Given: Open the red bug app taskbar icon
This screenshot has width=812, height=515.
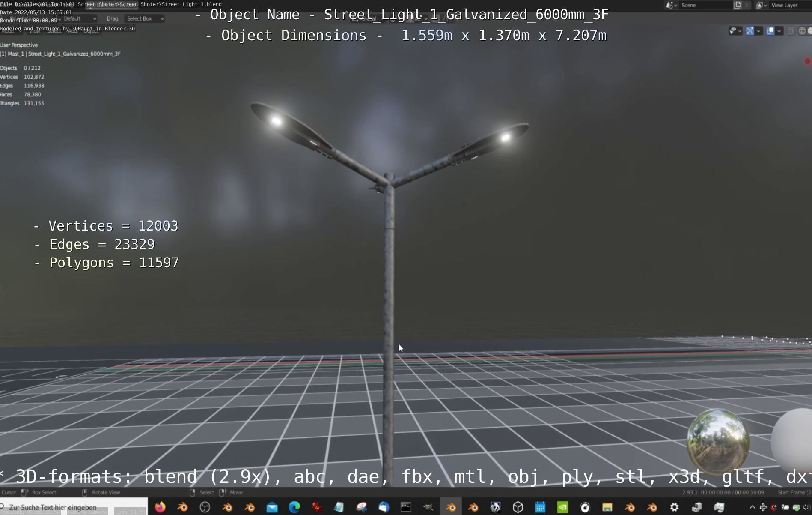Looking at the screenshot, I should (317, 507).
